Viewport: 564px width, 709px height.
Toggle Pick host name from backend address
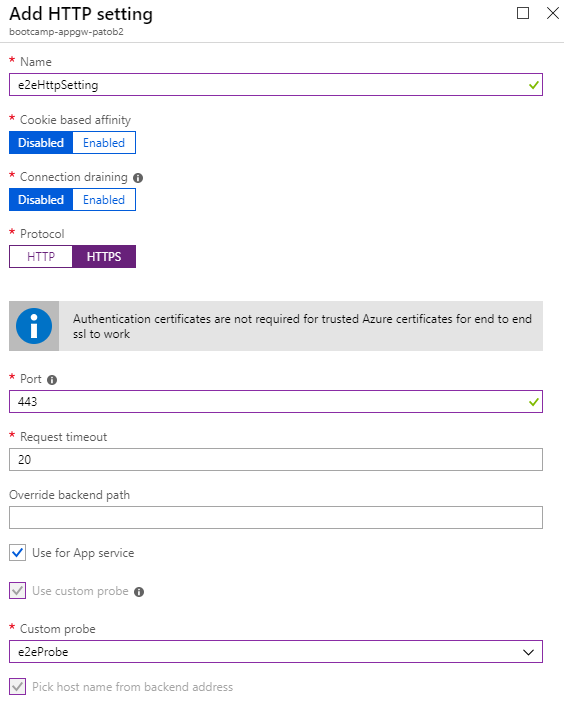click(x=18, y=686)
